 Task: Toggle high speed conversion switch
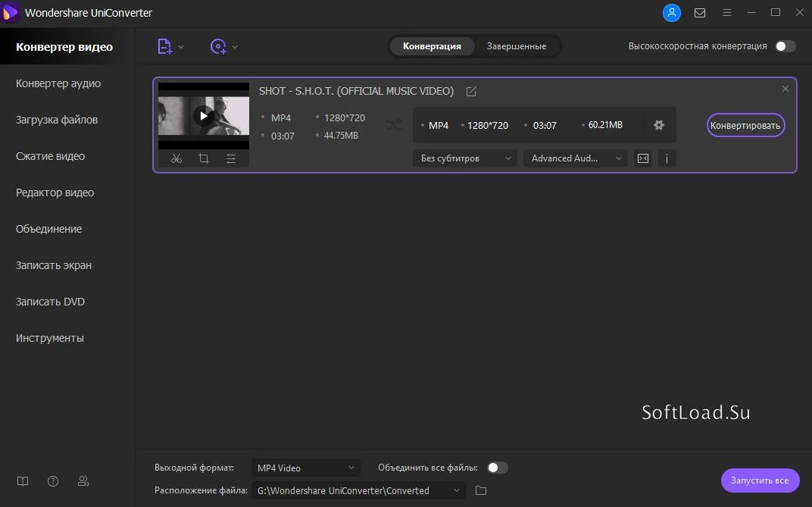point(785,46)
